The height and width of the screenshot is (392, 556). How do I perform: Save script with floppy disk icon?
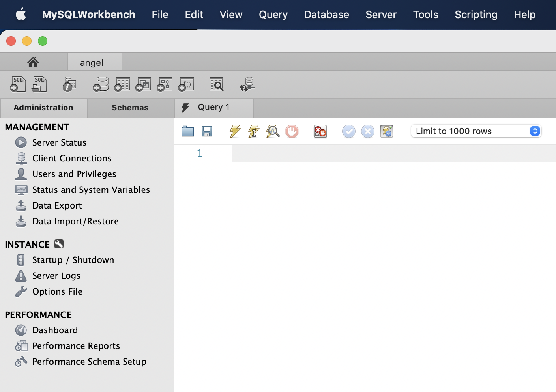[207, 131]
